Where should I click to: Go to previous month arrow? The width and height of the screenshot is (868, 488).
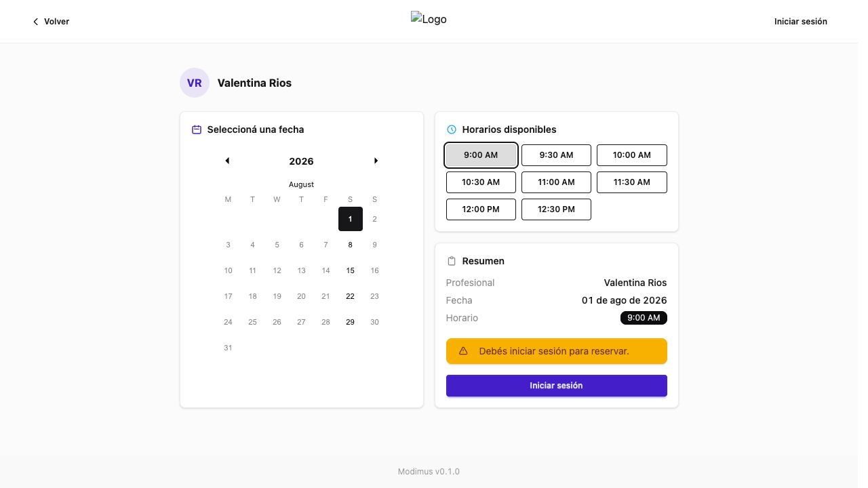click(x=227, y=161)
